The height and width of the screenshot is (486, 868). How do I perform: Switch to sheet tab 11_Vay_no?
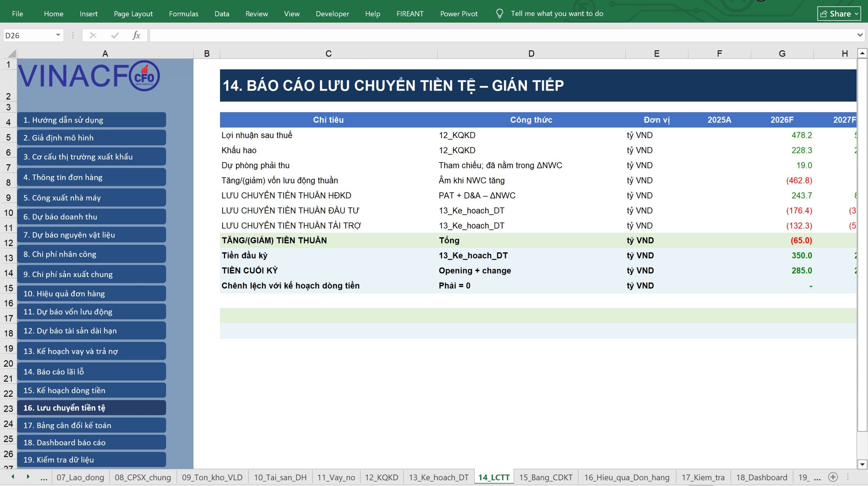coord(336,477)
